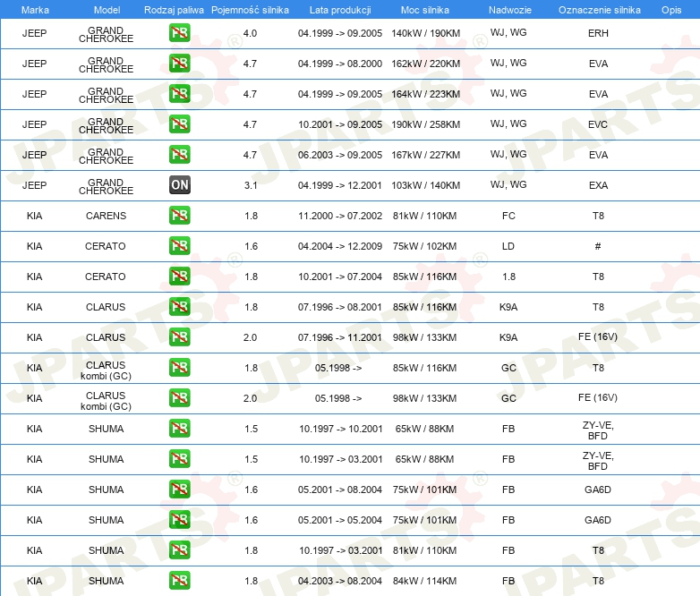
Task: Click the ON diesel fuel icon in EXA row
Action: click(179, 185)
